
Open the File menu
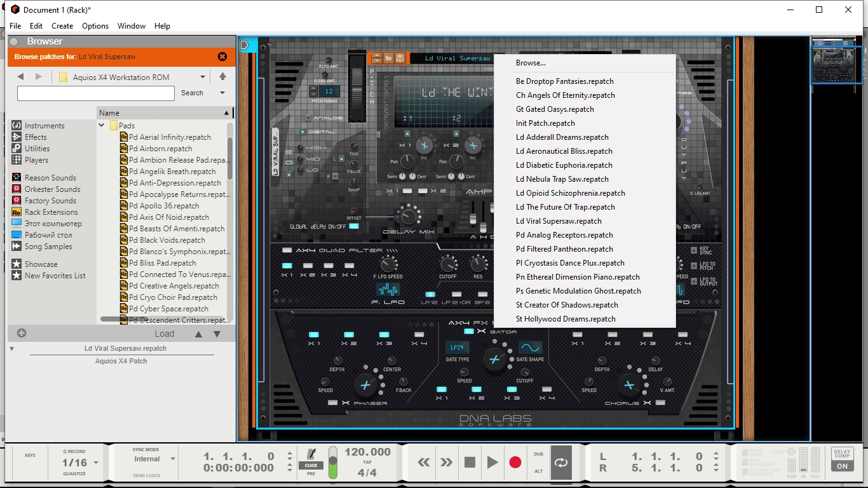15,26
